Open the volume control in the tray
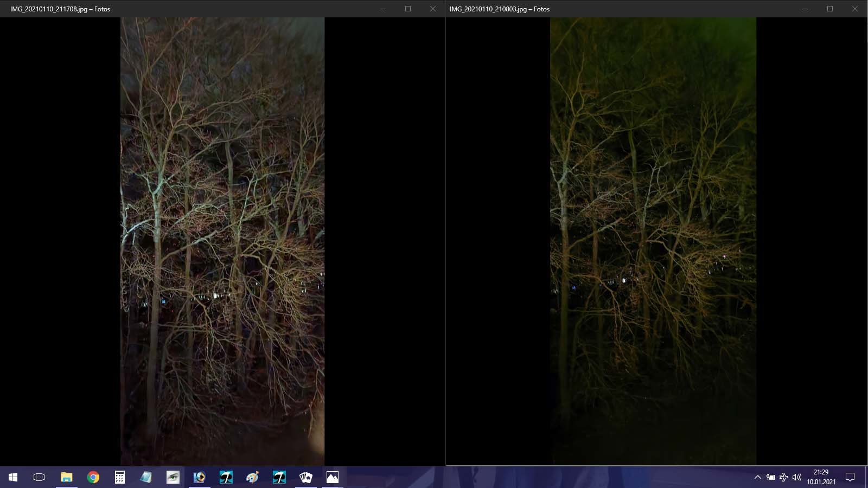Screen dimensions: 868x488 click(x=796, y=477)
